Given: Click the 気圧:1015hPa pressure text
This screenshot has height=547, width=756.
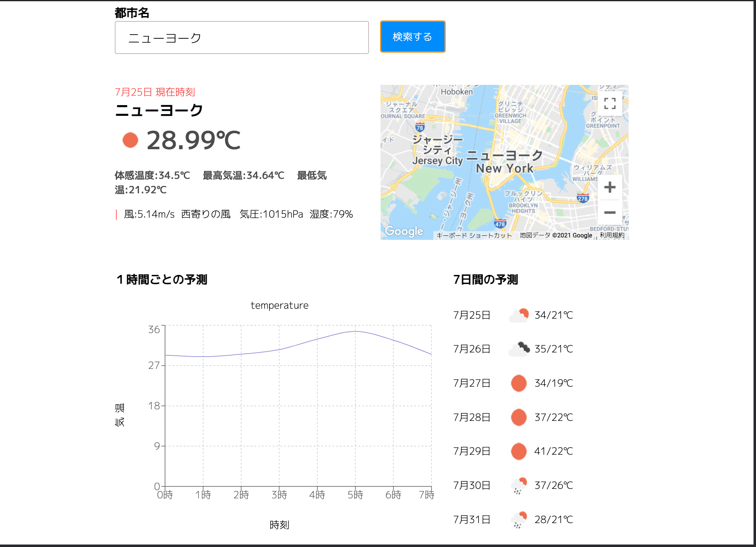Looking at the screenshot, I should pyautogui.click(x=271, y=214).
